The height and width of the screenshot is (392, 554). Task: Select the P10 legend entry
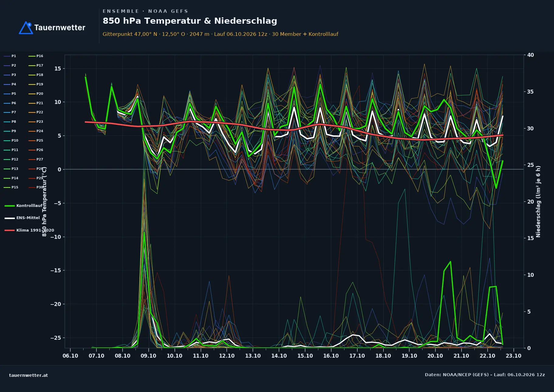11,140
